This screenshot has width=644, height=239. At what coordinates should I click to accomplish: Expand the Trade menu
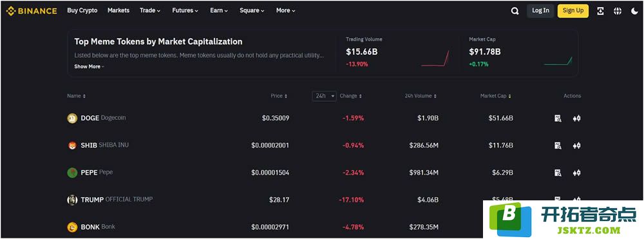point(150,11)
